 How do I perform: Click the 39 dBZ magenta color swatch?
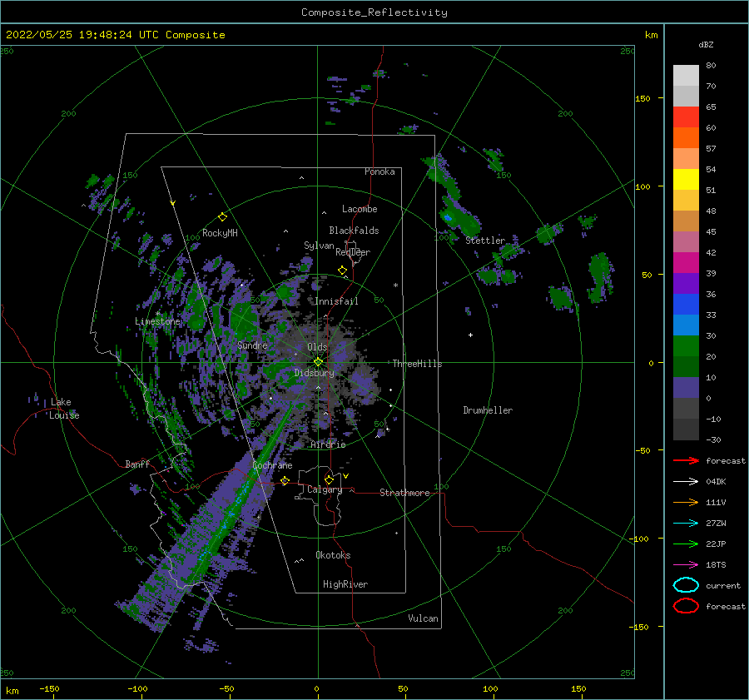(x=686, y=262)
